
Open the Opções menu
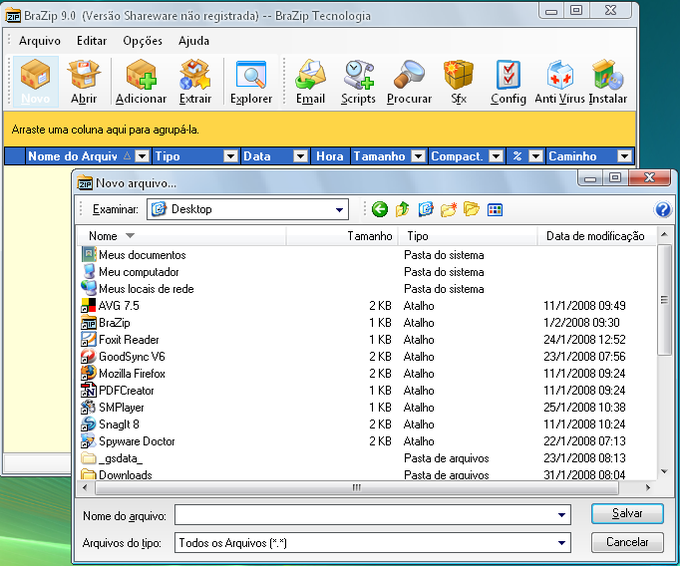[142, 41]
